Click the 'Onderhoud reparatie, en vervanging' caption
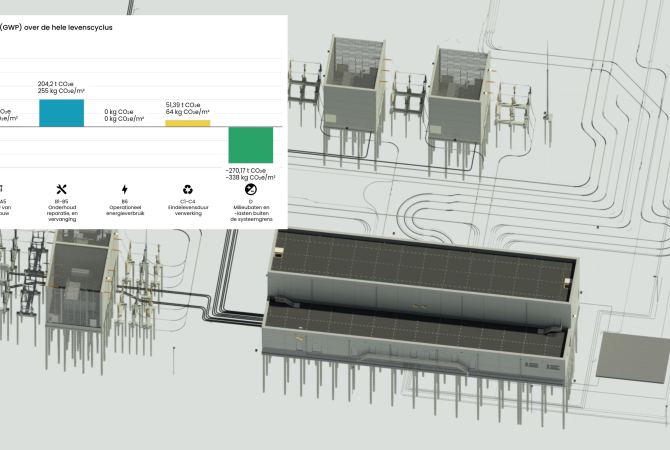The height and width of the screenshot is (450, 670). (x=62, y=213)
